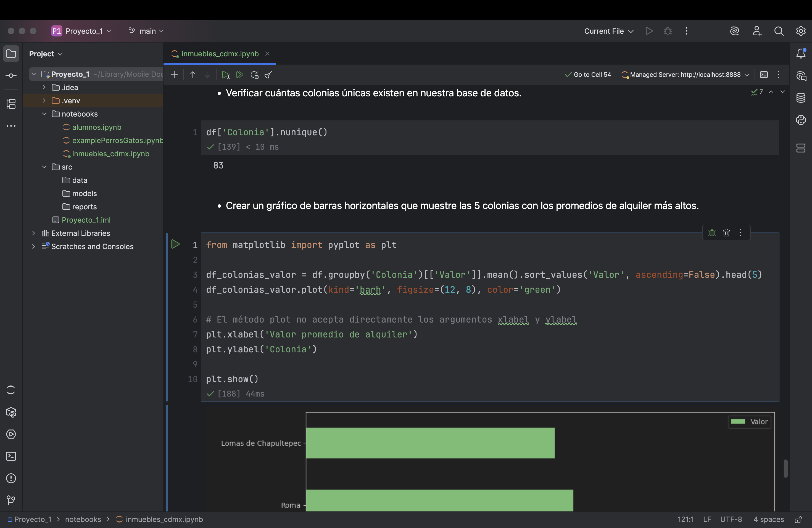Screen dimensions: 812x528
Task: Click notebooks in breadcrumb bar
Action: [83, 519]
